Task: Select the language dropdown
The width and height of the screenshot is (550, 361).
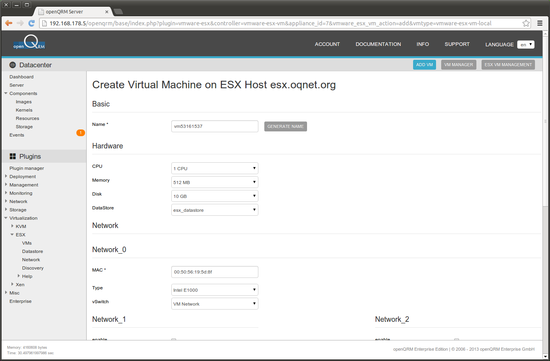Action: [x=525, y=45]
